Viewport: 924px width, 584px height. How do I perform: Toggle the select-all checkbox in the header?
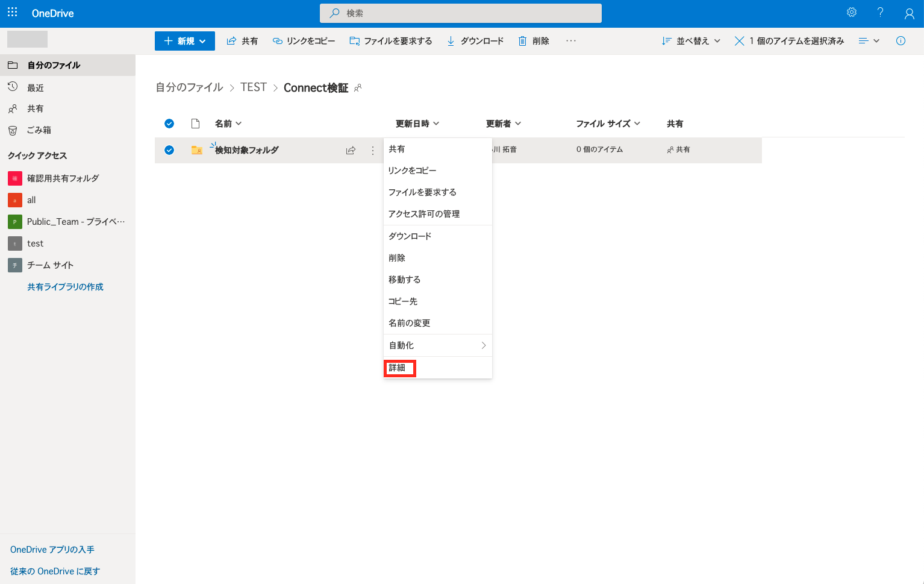(x=169, y=123)
